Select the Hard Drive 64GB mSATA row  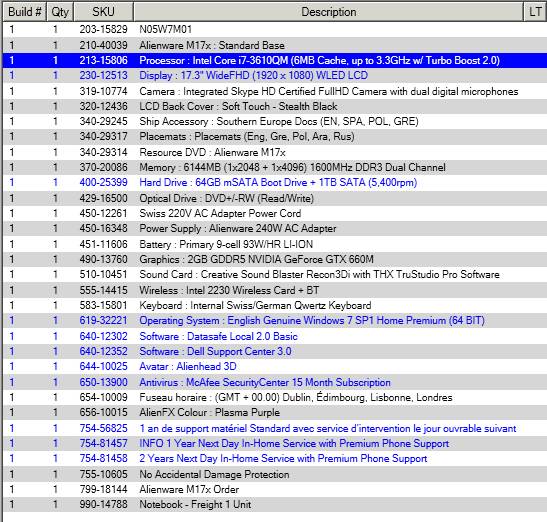tap(275, 182)
